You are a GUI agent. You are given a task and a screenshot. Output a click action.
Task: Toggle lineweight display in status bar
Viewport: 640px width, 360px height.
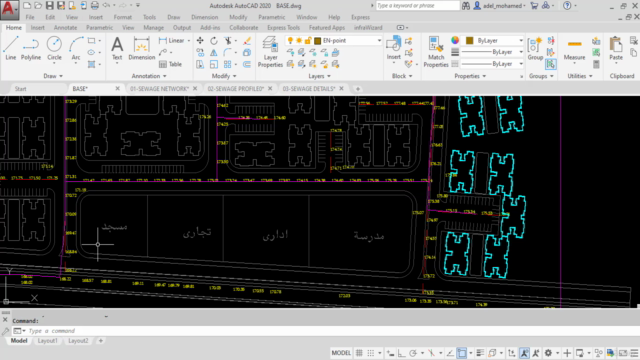pos(480,353)
